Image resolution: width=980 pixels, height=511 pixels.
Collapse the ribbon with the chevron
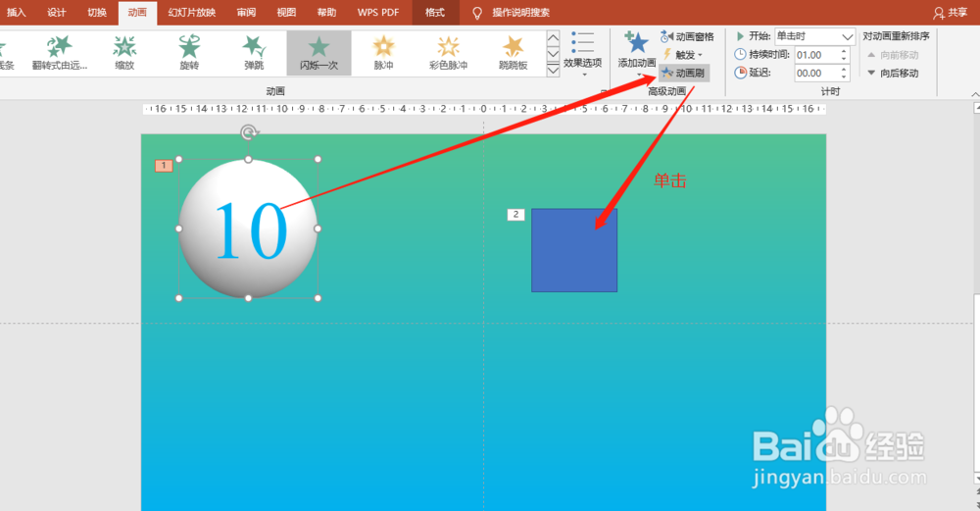coord(974,94)
